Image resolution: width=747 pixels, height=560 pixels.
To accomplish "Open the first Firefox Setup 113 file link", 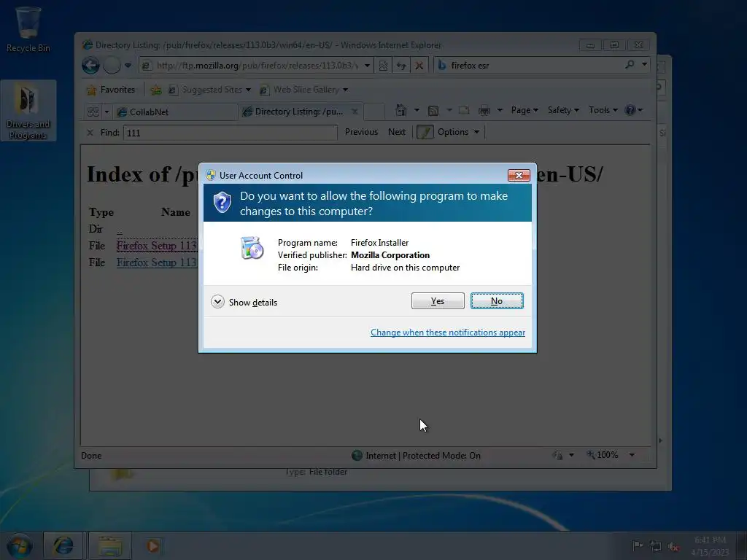I will 157,246.
